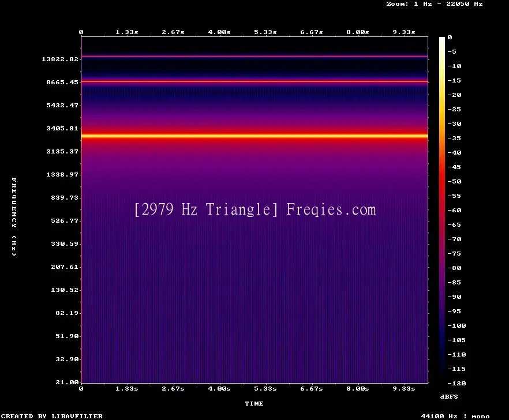Click the "-110" dBFS scale label
This screenshot has width=509, height=420.
pyautogui.click(x=456, y=354)
